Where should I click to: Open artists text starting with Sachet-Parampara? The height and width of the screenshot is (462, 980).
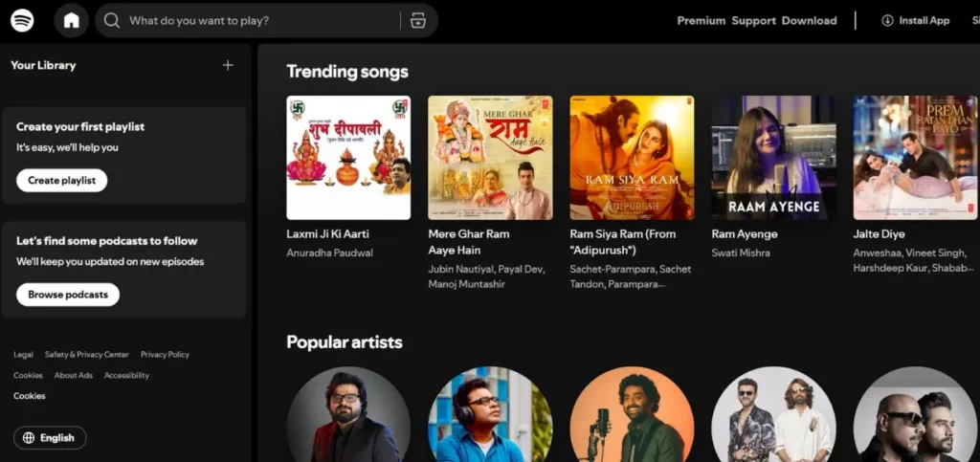tap(631, 276)
